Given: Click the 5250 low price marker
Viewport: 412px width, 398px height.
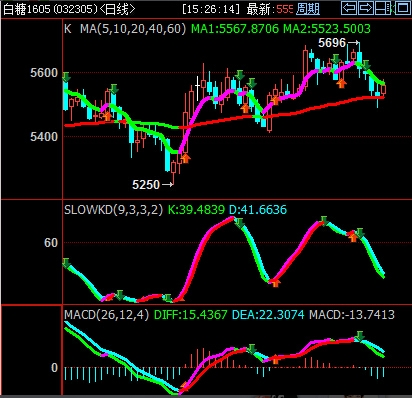Looking at the screenshot, I should [x=153, y=184].
